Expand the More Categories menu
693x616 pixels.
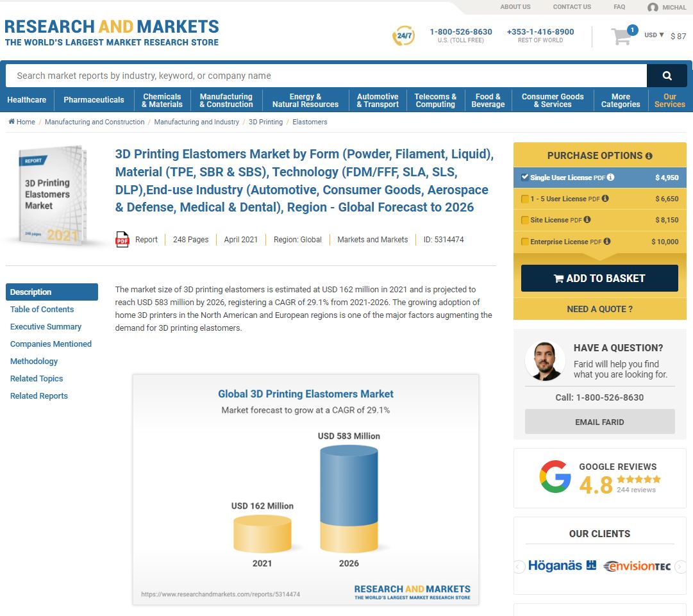click(x=620, y=101)
